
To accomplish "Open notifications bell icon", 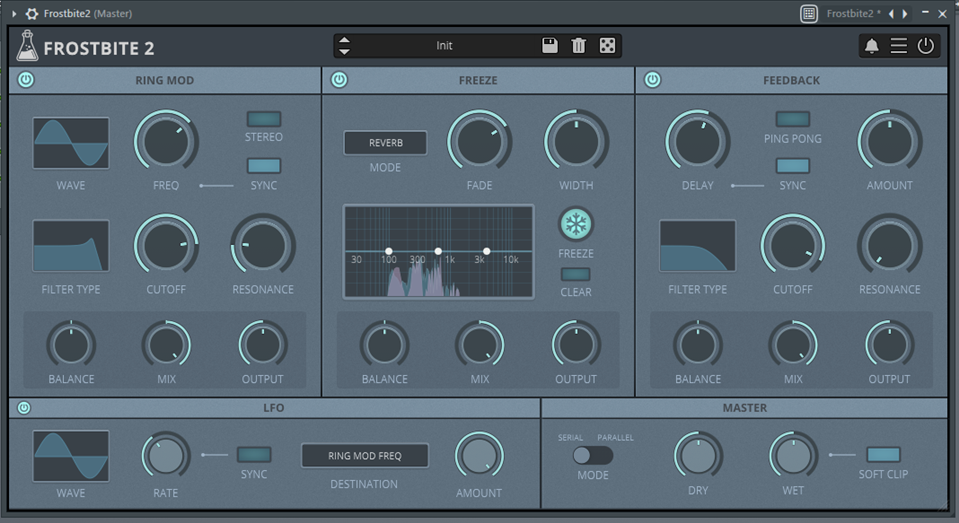I will click(872, 46).
